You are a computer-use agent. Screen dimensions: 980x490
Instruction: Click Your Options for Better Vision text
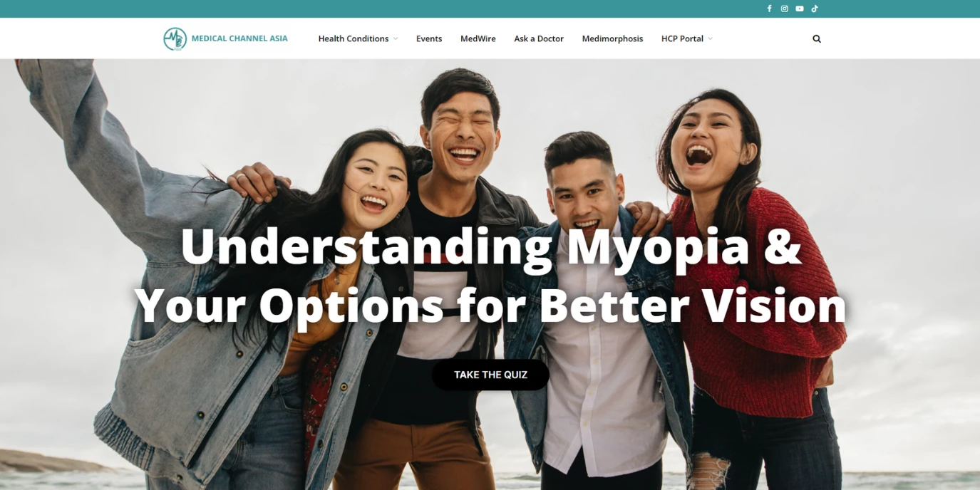pyautogui.click(x=490, y=305)
